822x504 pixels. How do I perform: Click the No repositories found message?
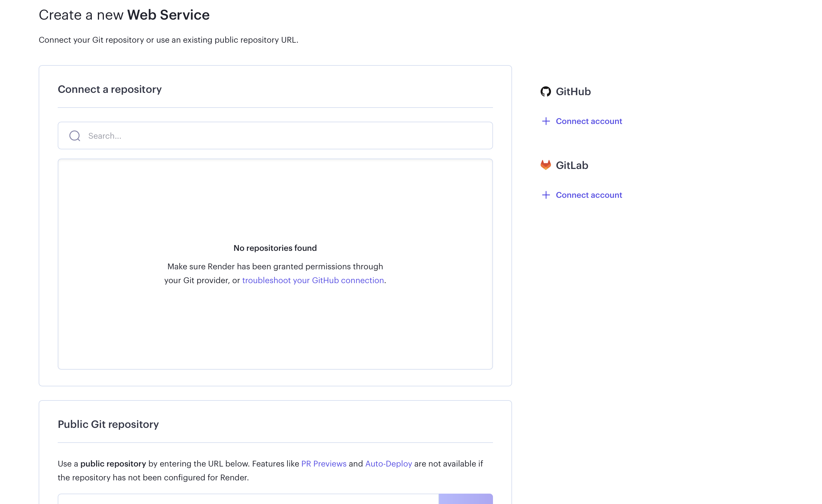point(275,248)
